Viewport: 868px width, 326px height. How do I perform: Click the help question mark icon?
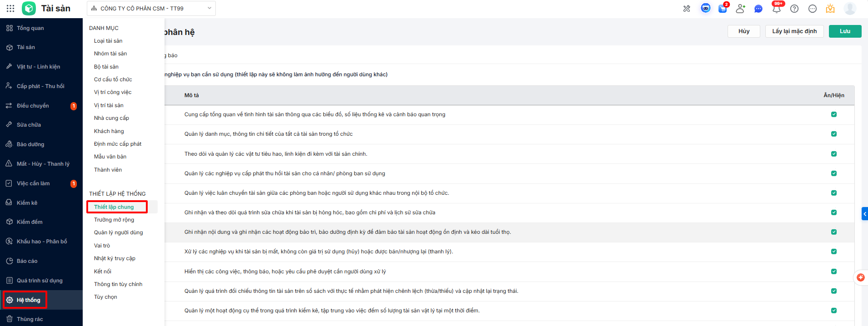(x=794, y=9)
